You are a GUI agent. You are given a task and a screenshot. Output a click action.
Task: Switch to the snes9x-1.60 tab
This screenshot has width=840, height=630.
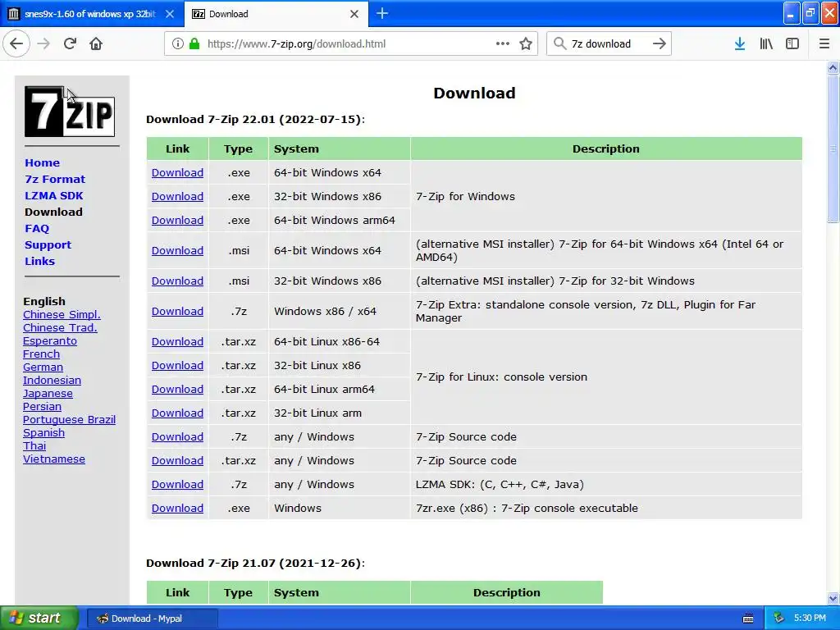92,14
